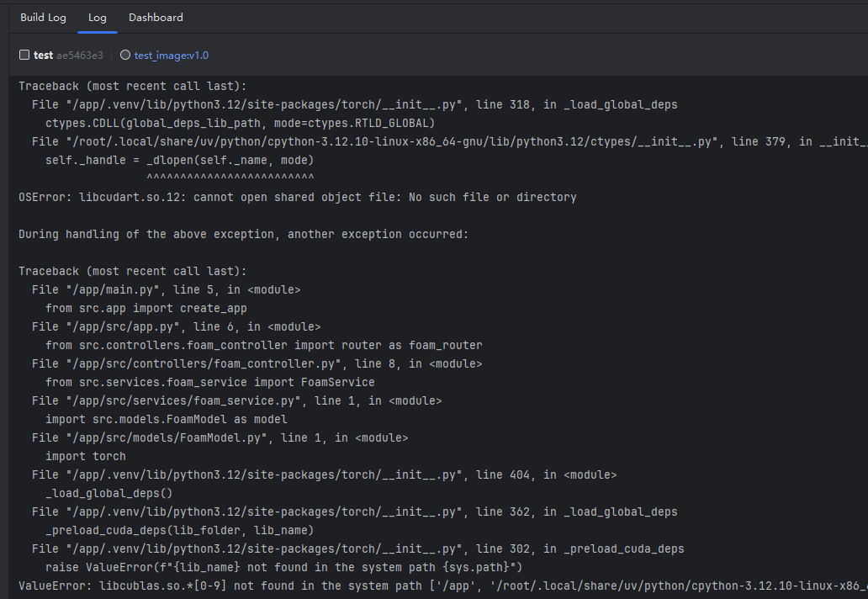Screen dimensions: 868x599
Task: Click the square container icon beside test
Action: click(24, 55)
